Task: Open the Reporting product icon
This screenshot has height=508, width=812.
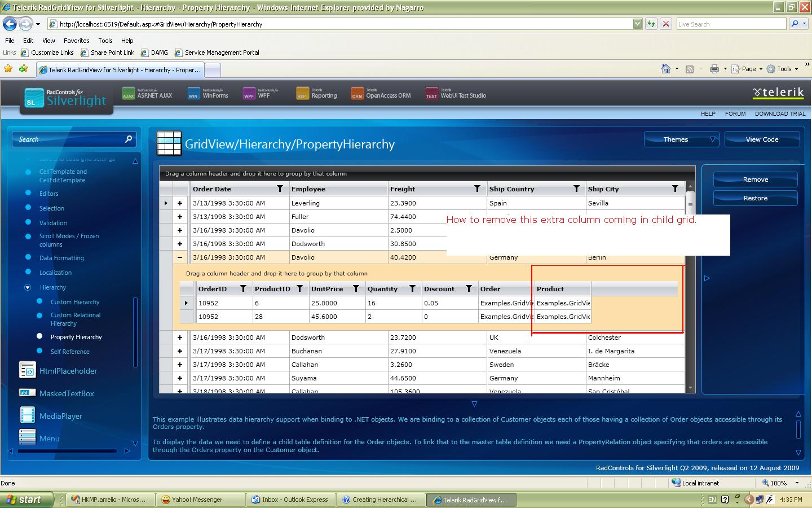Action: (x=302, y=94)
